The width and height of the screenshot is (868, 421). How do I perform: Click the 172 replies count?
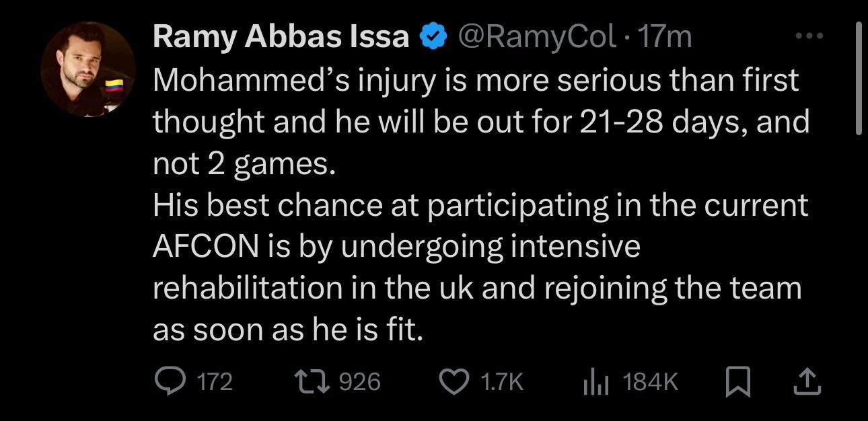(x=215, y=383)
